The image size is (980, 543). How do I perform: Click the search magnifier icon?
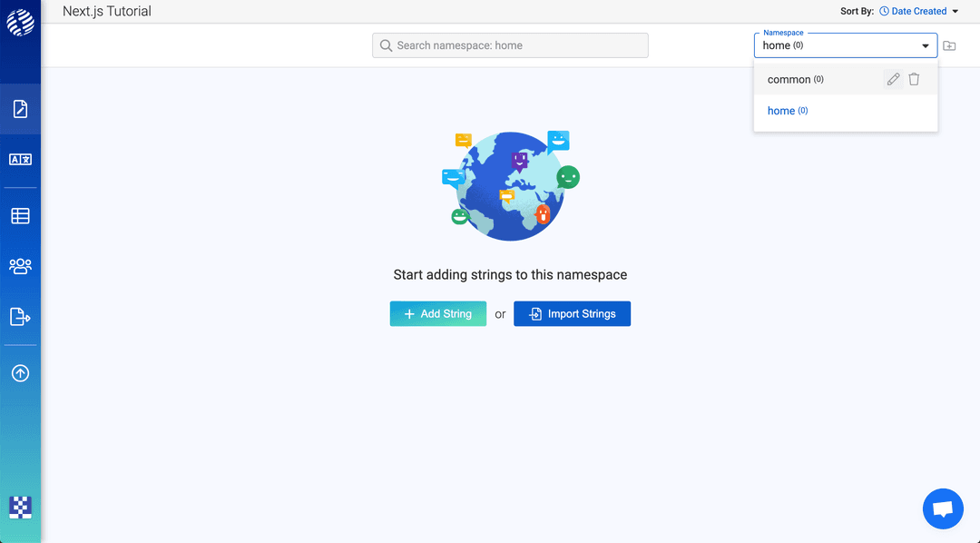click(386, 44)
